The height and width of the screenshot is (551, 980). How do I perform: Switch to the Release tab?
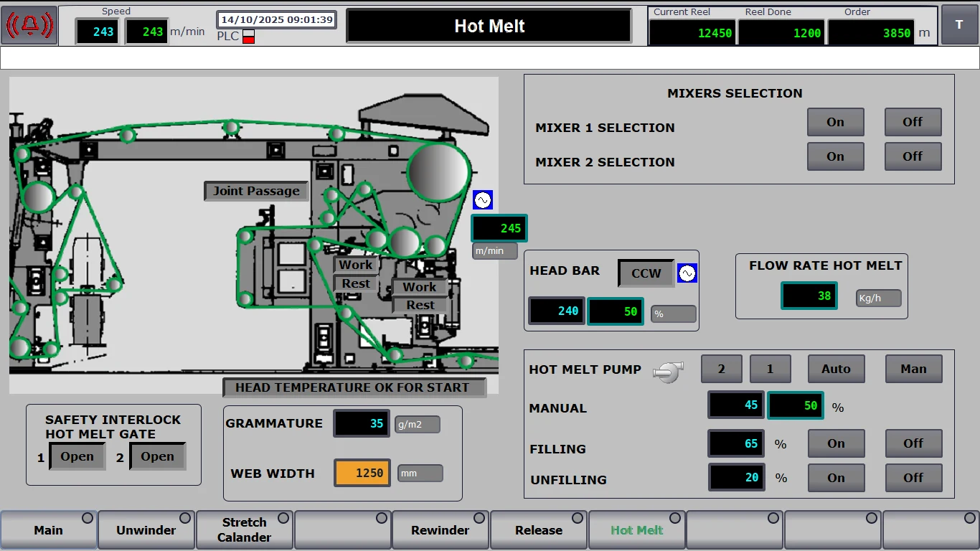[539, 530]
